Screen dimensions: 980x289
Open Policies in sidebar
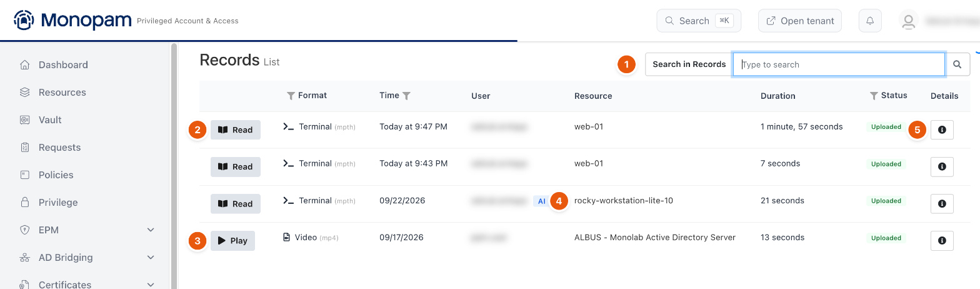point(56,175)
